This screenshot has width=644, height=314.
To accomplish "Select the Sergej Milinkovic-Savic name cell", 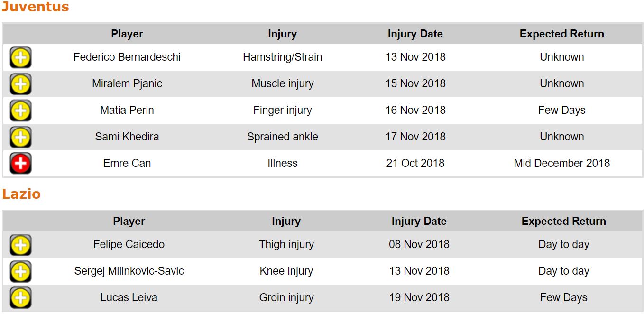I will tap(129, 271).
